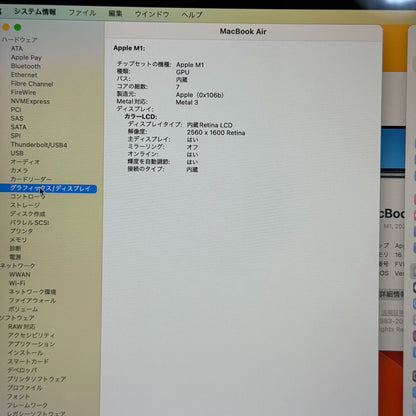Select オーディオ in the sidebar

click(x=25, y=162)
